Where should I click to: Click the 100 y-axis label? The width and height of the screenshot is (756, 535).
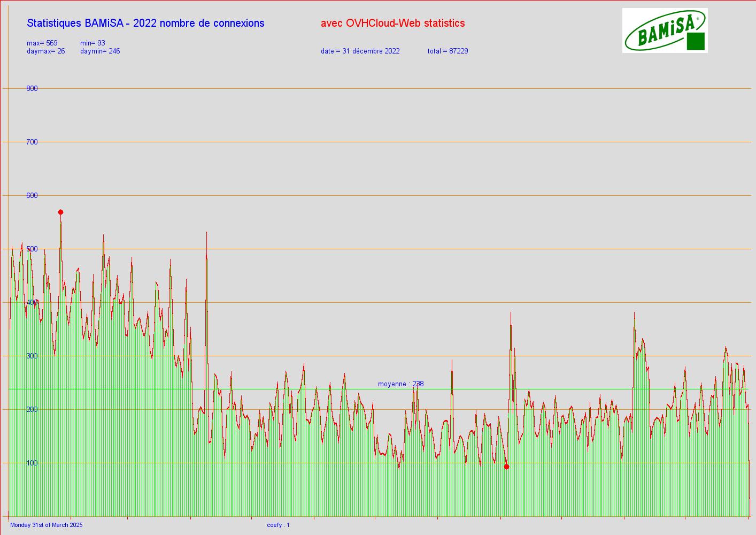32,463
